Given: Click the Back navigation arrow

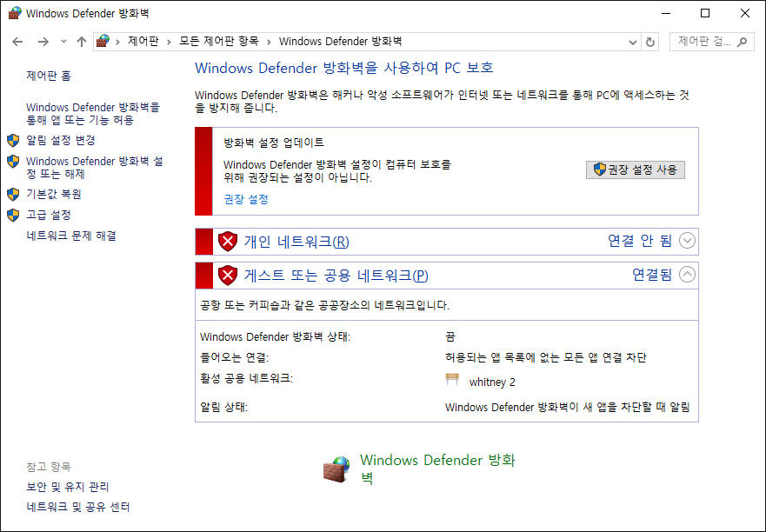Looking at the screenshot, I should (18, 42).
